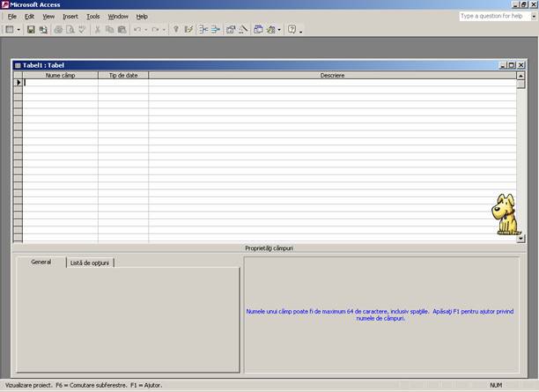Open the Tools menu
This screenshot has height=392, width=539.
[92, 17]
